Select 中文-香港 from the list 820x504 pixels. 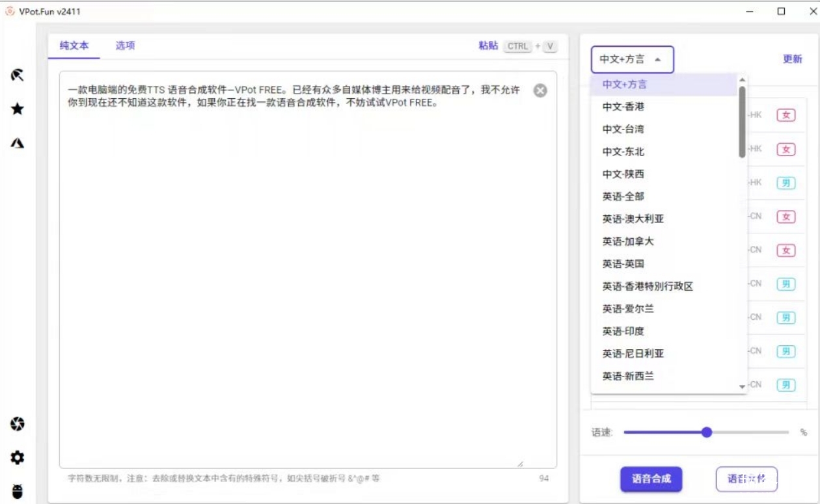tap(664, 107)
